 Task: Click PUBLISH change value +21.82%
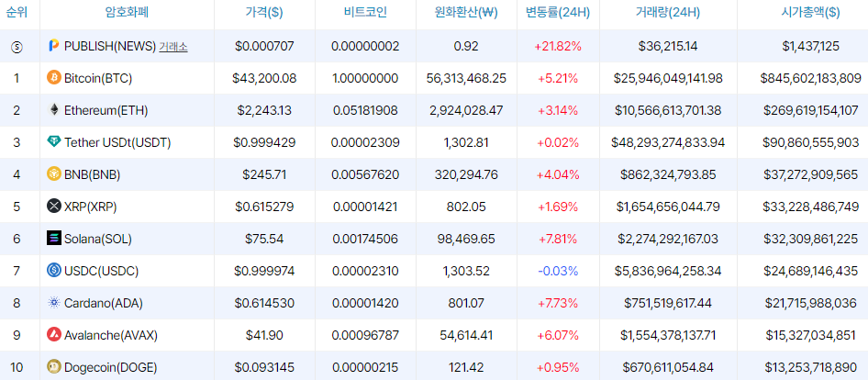coord(558,47)
